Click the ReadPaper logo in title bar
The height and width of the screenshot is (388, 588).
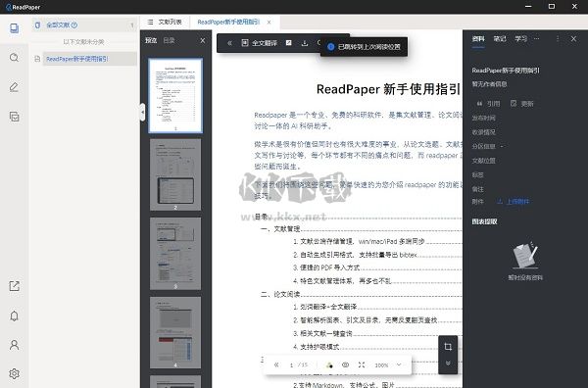(24, 7)
